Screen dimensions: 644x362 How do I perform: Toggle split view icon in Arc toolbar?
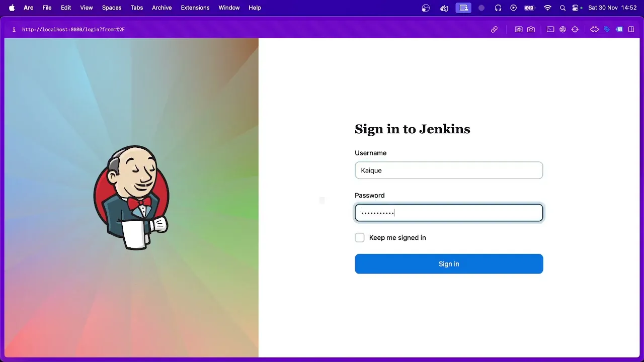pos(631,30)
